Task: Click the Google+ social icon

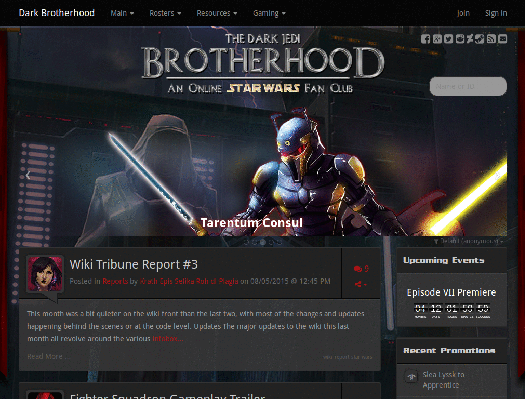Action: coord(436,39)
